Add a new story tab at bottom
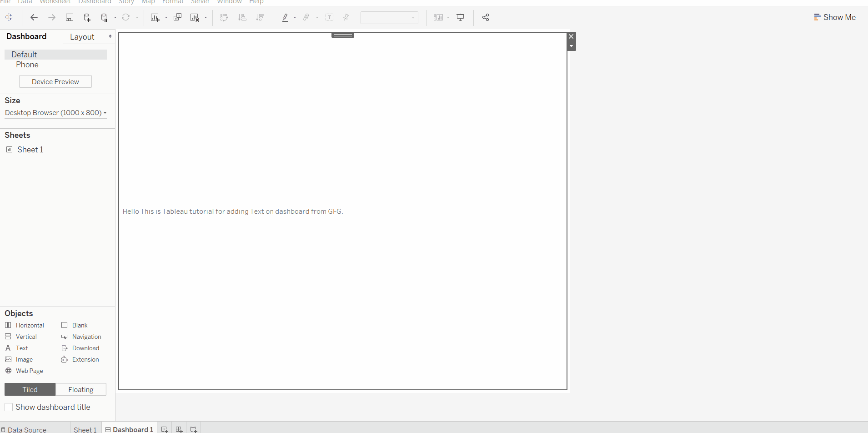Viewport: 868px width, 433px height. tap(194, 429)
